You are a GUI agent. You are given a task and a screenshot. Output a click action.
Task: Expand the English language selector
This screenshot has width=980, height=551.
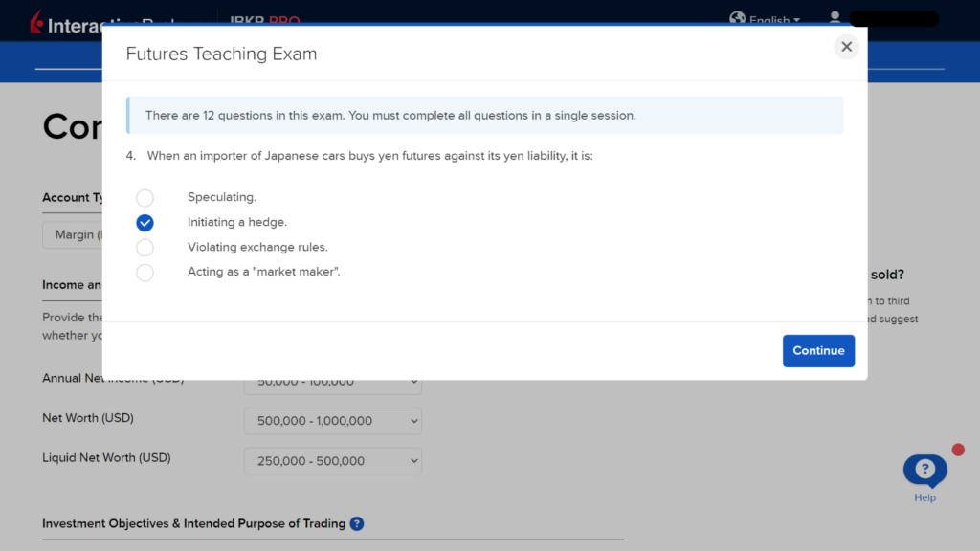(x=771, y=17)
